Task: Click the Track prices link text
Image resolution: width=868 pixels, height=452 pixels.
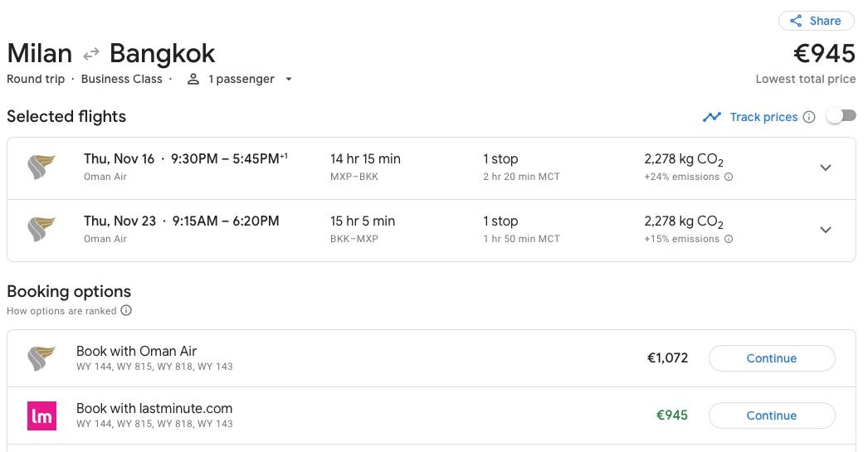Action: pos(763,117)
